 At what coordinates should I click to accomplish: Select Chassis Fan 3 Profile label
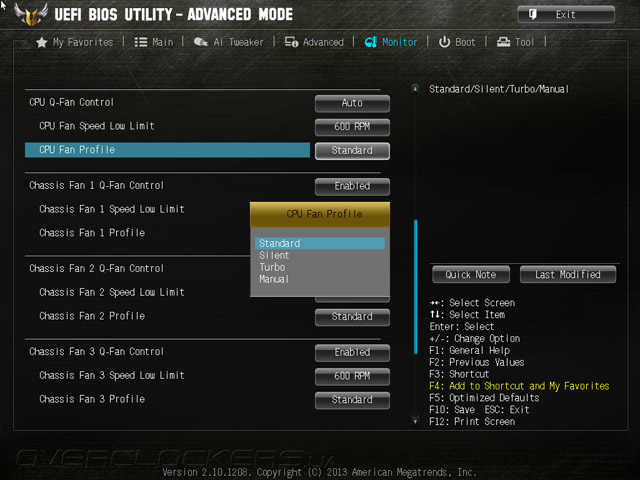click(92, 399)
